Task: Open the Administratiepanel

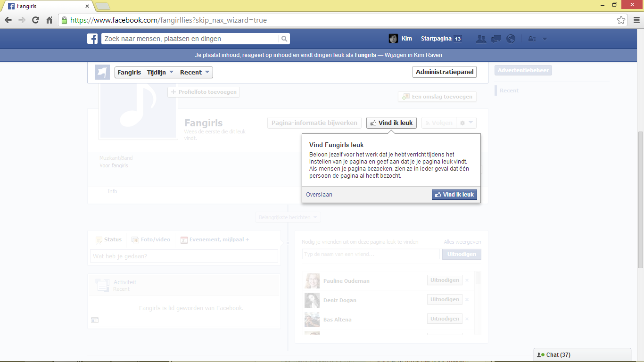Action: pos(445,72)
